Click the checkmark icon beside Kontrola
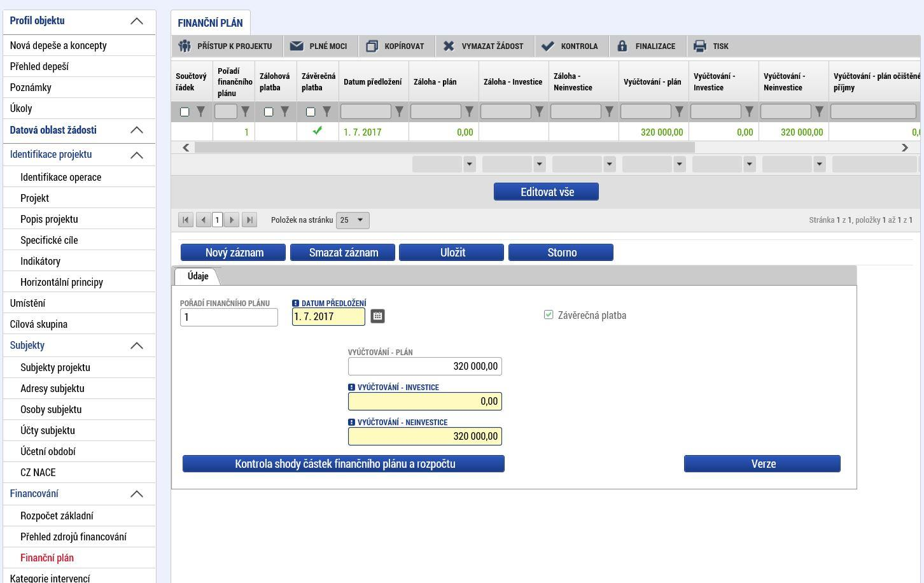The width and height of the screenshot is (924, 583). tap(547, 46)
